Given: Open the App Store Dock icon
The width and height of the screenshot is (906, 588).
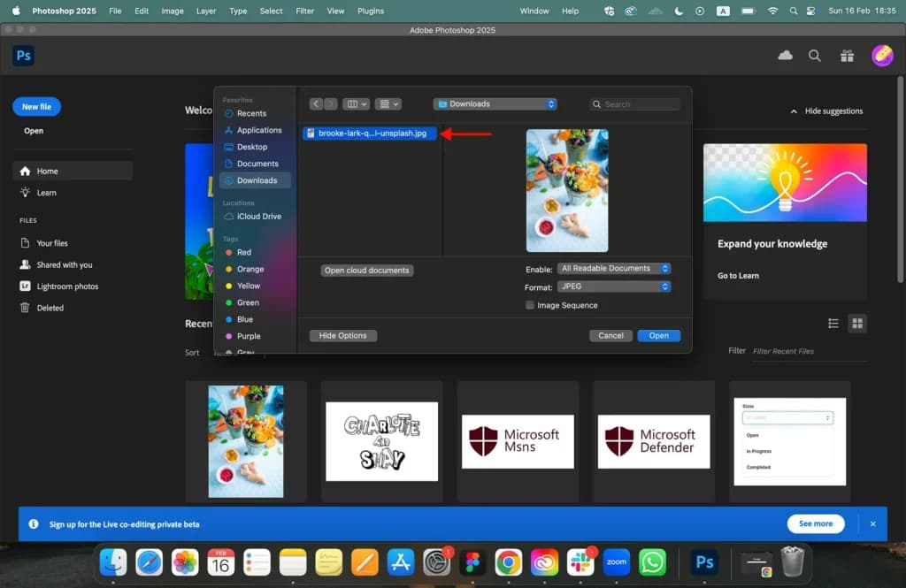Looking at the screenshot, I should [401, 562].
